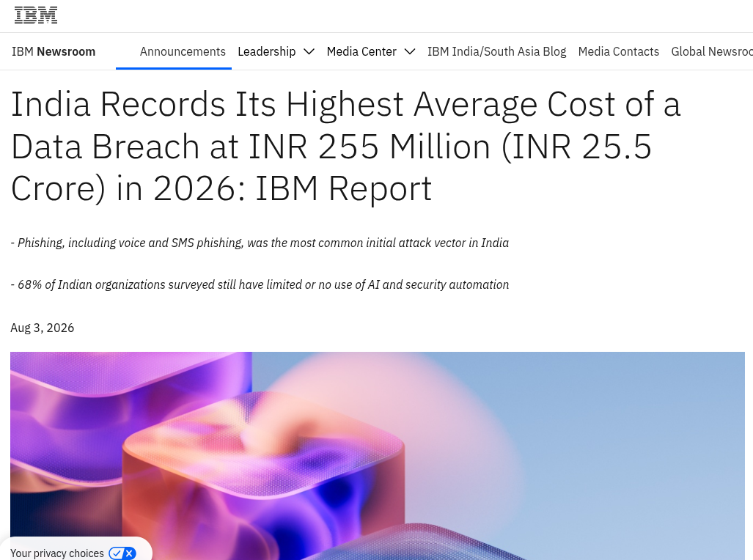This screenshot has width=753, height=560.
Task: Open the Media Center menu item
Action: point(361,51)
